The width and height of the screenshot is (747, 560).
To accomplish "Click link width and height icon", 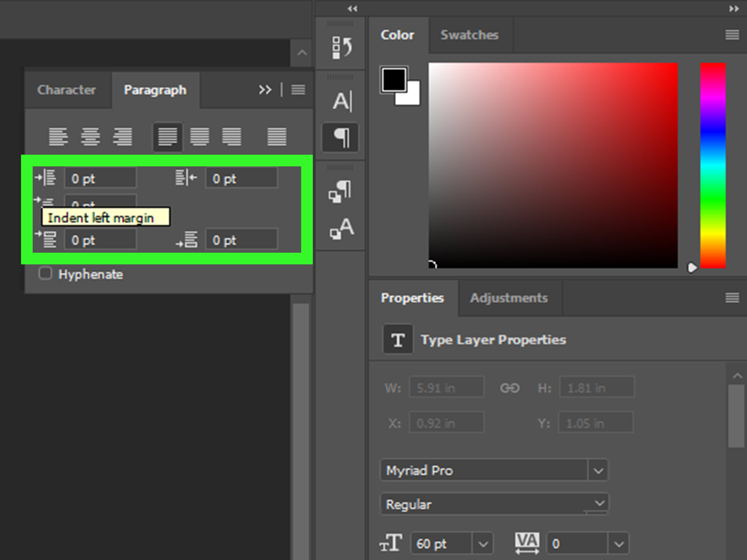I will pyautogui.click(x=510, y=388).
